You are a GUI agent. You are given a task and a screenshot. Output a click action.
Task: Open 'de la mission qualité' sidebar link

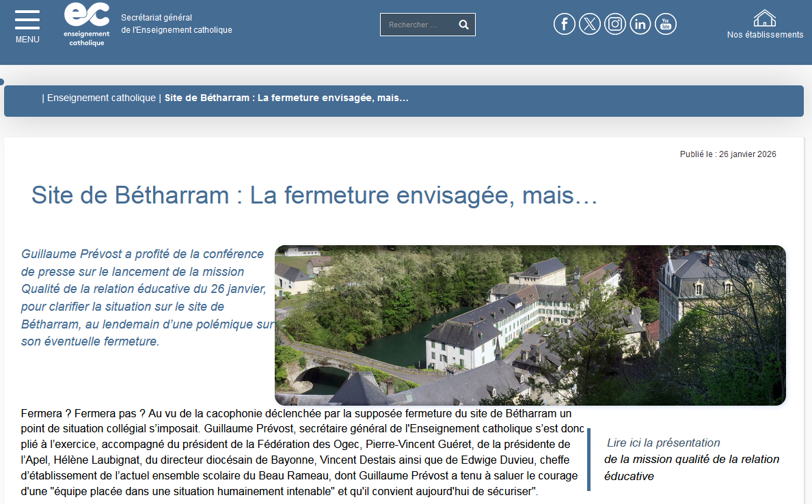691,460
